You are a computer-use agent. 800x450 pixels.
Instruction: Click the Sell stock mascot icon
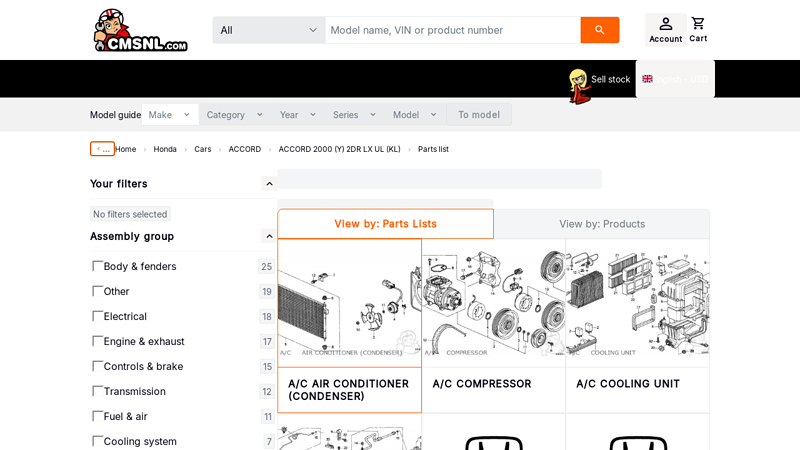point(579,86)
